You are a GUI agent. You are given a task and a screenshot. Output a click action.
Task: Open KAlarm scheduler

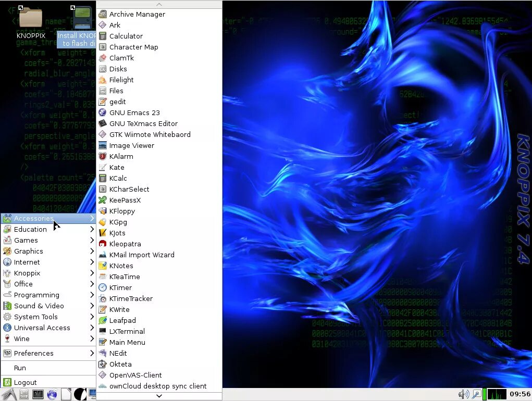point(159,156)
